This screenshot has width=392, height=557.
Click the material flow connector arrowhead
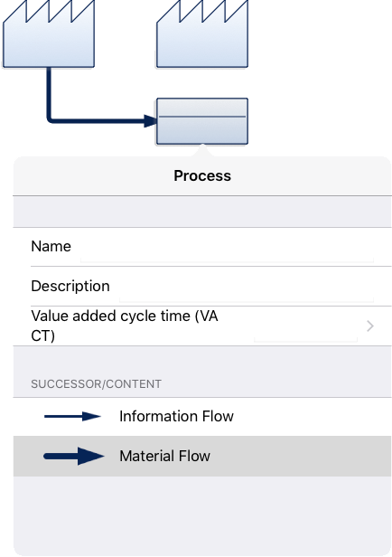click(x=151, y=121)
